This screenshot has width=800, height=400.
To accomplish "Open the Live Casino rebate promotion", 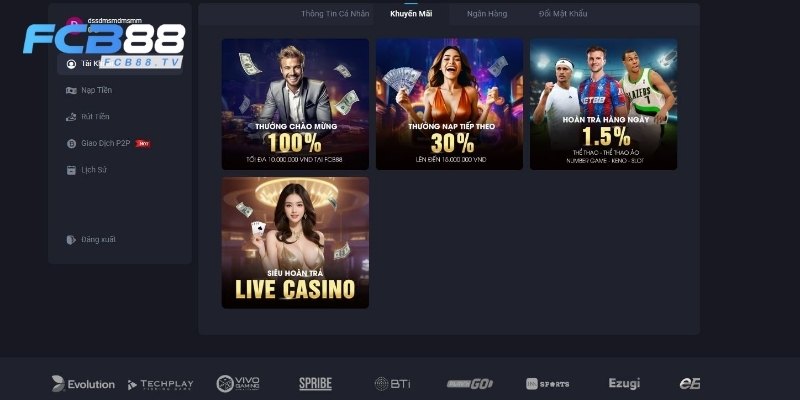I will tap(295, 243).
